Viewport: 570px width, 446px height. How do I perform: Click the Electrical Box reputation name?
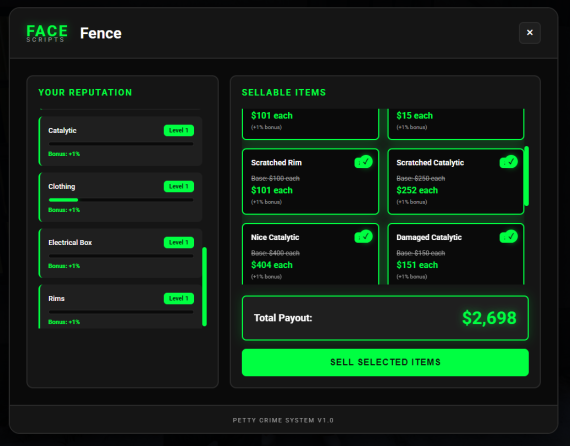tap(70, 242)
